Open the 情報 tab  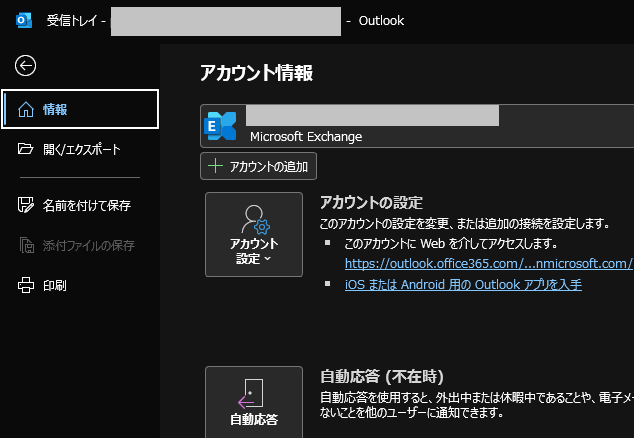[80, 109]
